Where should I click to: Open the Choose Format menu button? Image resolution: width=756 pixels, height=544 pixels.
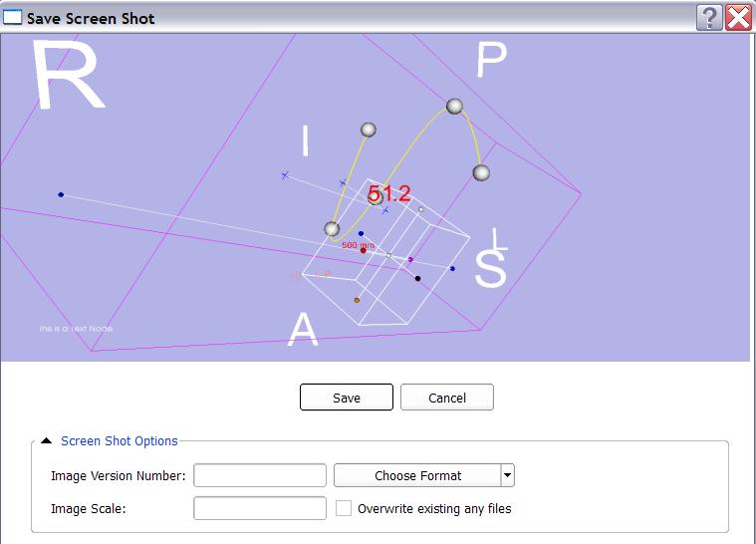(417, 476)
